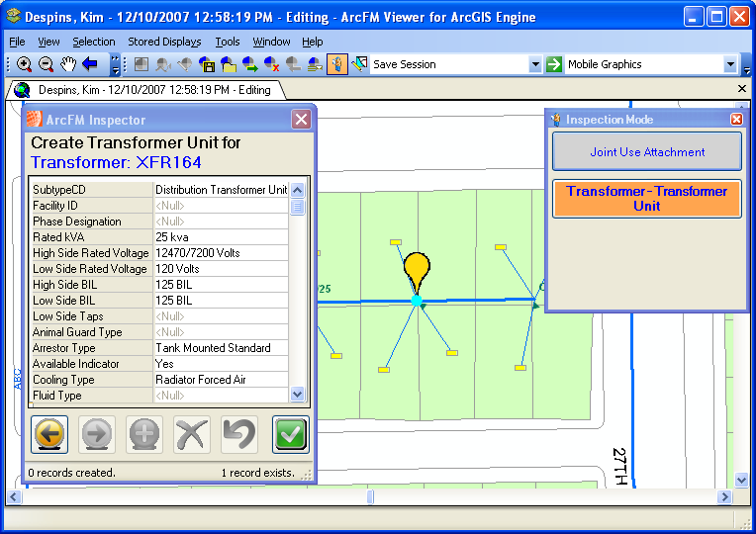This screenshot has height=534, width=756.
Task: Click the blue back arrow in toolbar
Action: (90, 64)
